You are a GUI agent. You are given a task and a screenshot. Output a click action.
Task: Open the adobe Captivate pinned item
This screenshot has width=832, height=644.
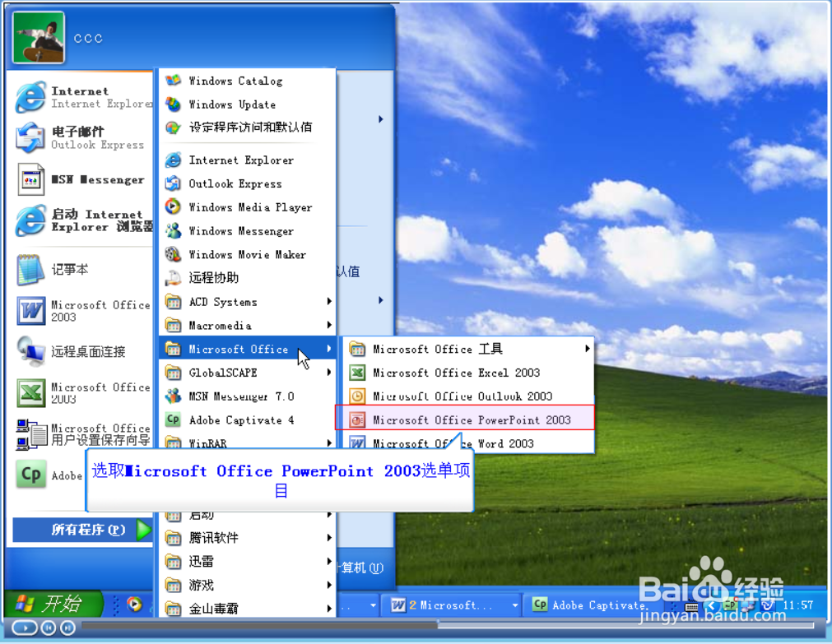pyautogui.click(x=49, y=475)
